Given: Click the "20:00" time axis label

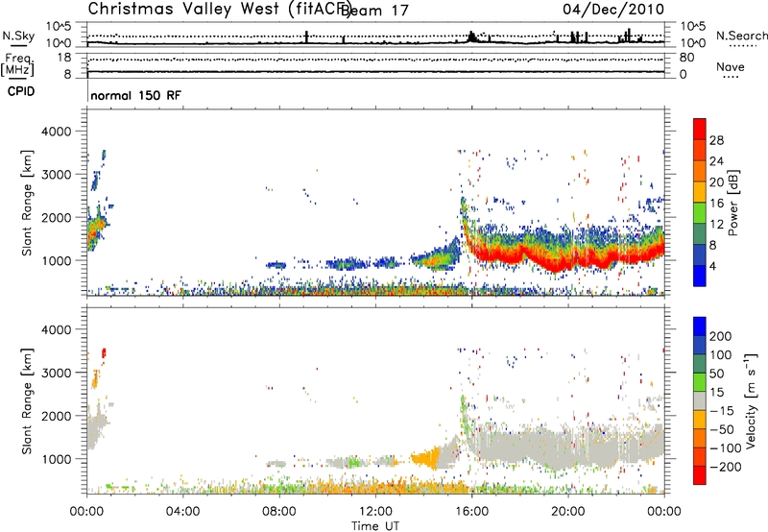Looking at the screenshot, I should 568,512.
